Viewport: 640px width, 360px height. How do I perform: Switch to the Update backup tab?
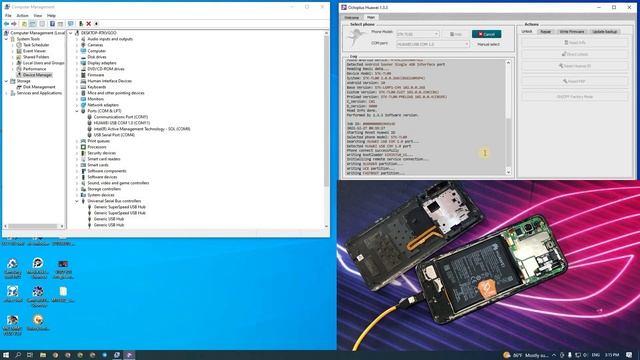point(604,31)
